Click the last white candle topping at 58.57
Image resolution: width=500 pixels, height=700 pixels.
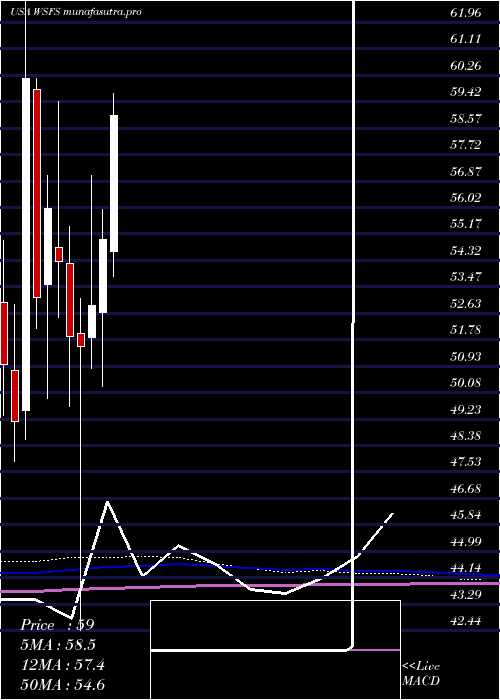click(114, 183)
